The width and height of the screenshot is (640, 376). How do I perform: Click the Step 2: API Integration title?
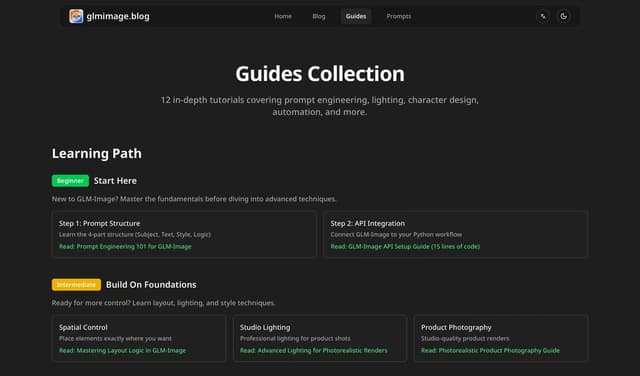[368, 223]
